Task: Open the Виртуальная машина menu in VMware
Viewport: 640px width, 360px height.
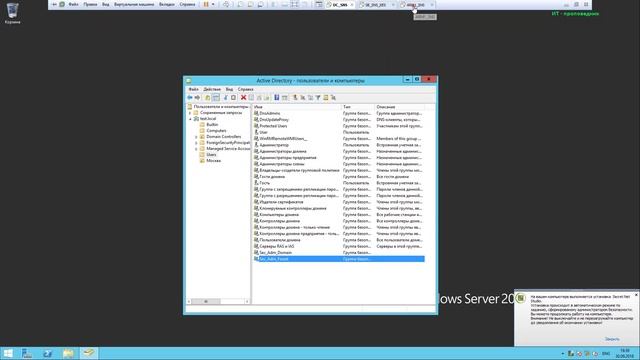Action: [134, 4]
